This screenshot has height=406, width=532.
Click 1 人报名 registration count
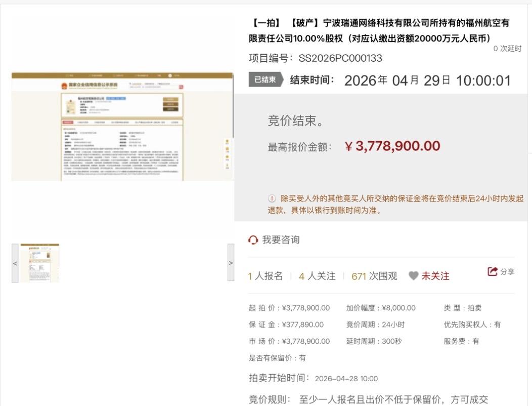tap(265, 276)
